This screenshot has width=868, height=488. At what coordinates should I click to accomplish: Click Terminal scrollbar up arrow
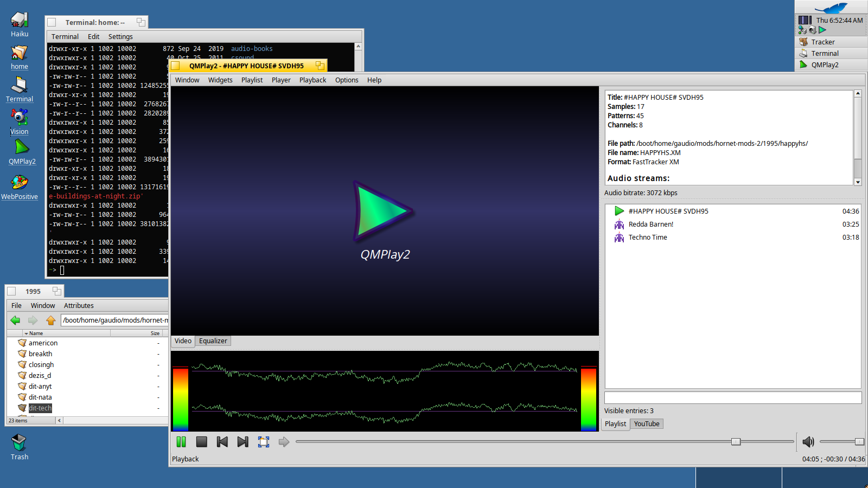(x=358, y=47)
